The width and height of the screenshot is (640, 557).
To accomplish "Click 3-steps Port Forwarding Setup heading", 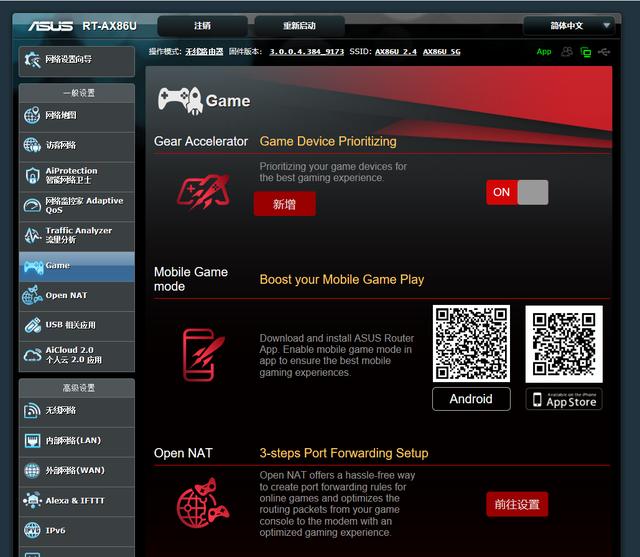I will click(x=344, y=453).
